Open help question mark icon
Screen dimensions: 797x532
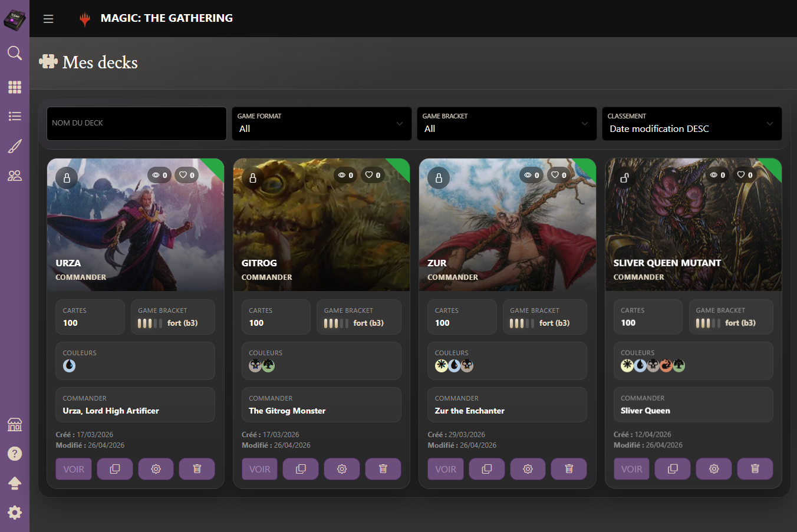tap(15, 454)
